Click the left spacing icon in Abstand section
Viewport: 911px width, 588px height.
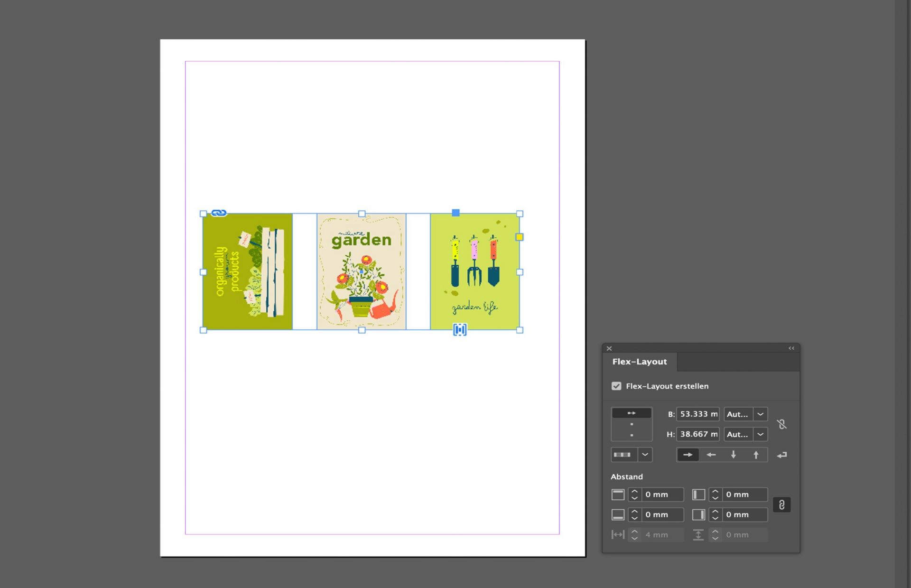pos(698,495)
